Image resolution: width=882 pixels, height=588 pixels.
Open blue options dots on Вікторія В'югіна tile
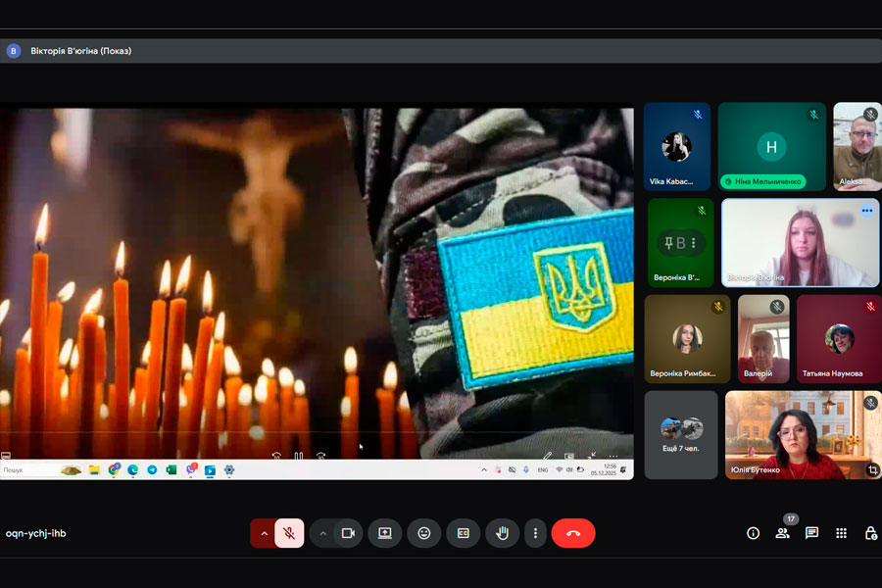(867, 211)
